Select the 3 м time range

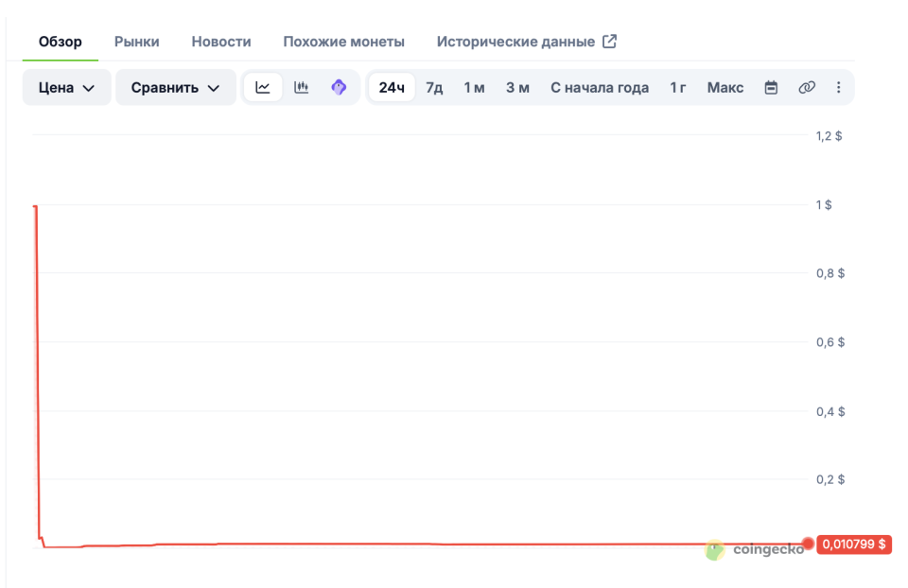pos(517,87)
